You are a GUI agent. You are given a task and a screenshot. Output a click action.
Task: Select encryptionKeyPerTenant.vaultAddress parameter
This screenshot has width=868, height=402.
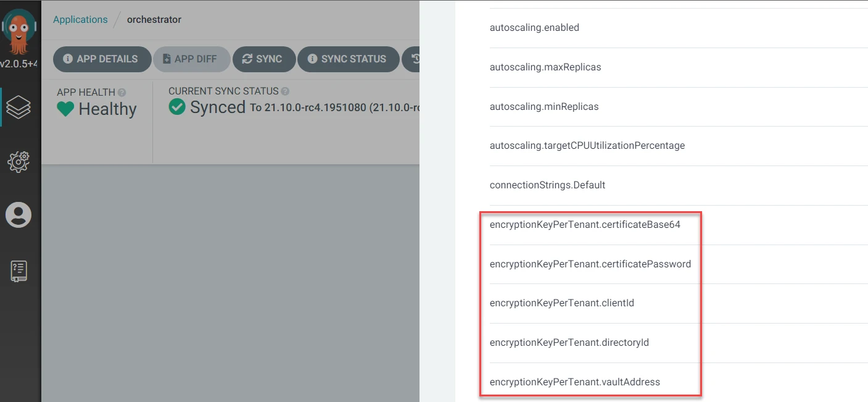point(679,382)
